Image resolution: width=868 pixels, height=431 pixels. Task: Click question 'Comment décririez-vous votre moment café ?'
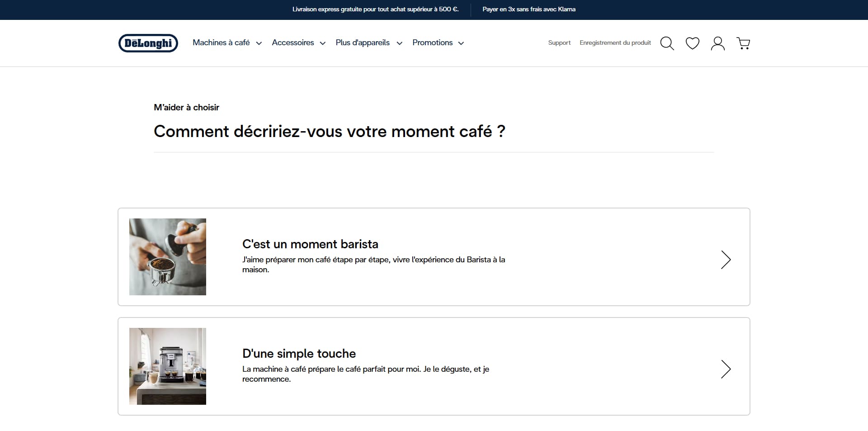click(x=330, y=131)
